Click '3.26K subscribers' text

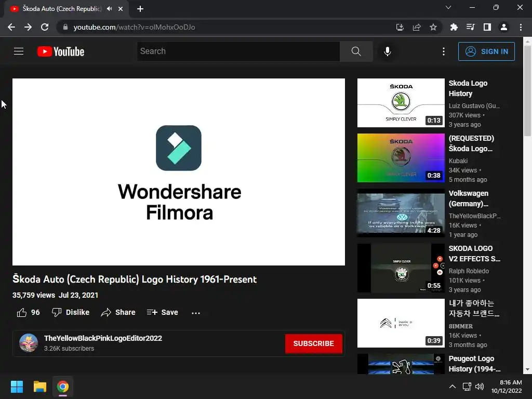[x=69, y=349]
